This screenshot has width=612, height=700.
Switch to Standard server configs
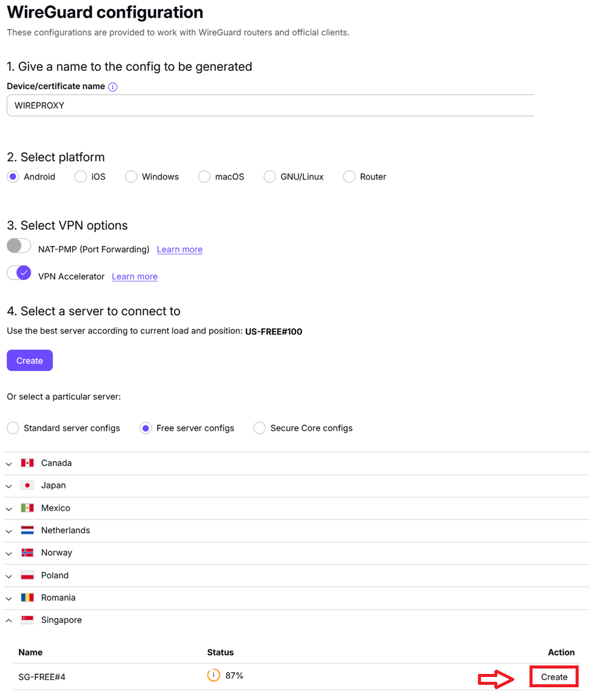click(13, 428)
